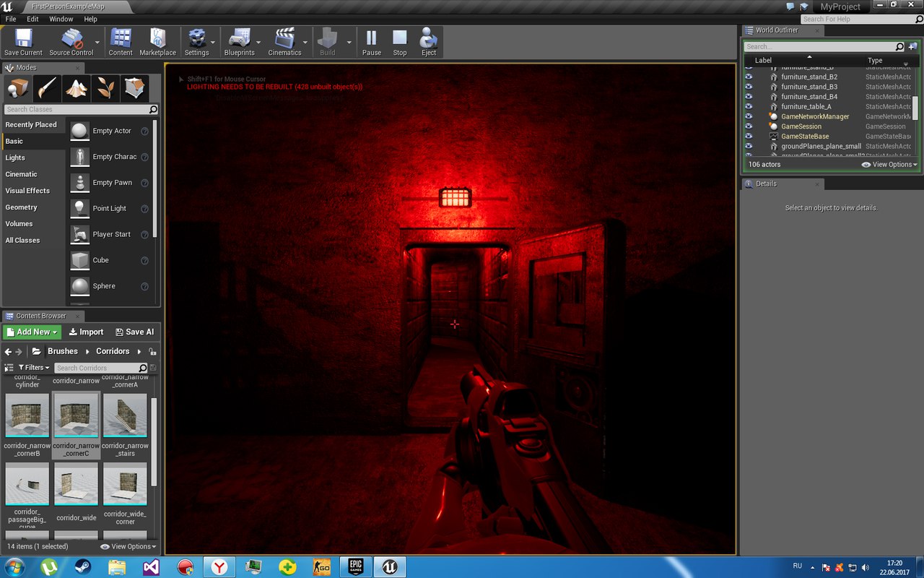Pick the Empty Actor icon in the class list
This screenshot has width=924, height=578.
coord(79,131)
